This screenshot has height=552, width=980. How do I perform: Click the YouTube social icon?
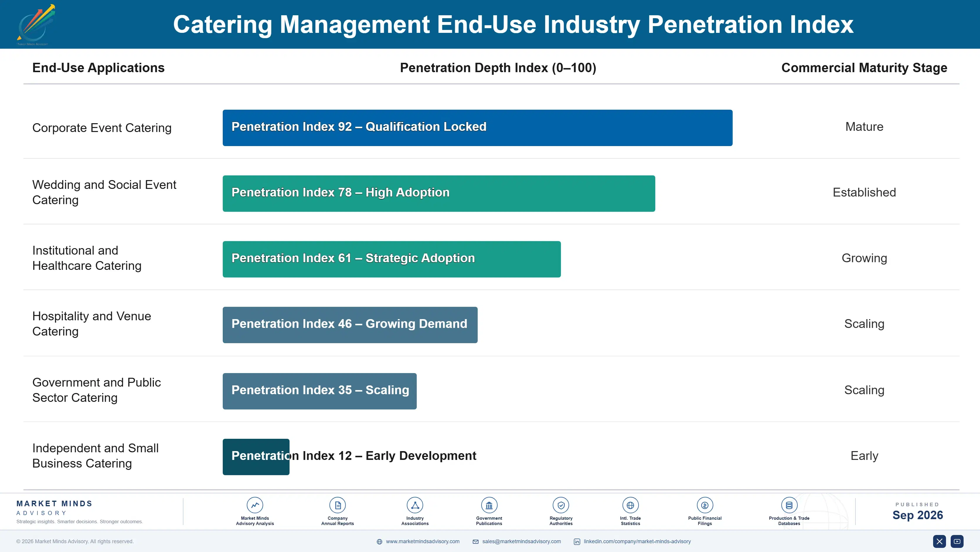(957, 541)
